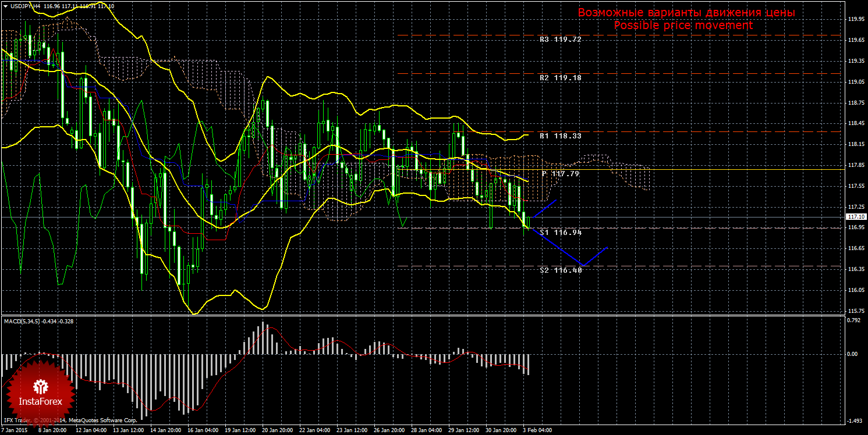Click the 20 Jan 20:00 time axis label
Viewport: 868px width, 435px height.
tap(277, 431)
